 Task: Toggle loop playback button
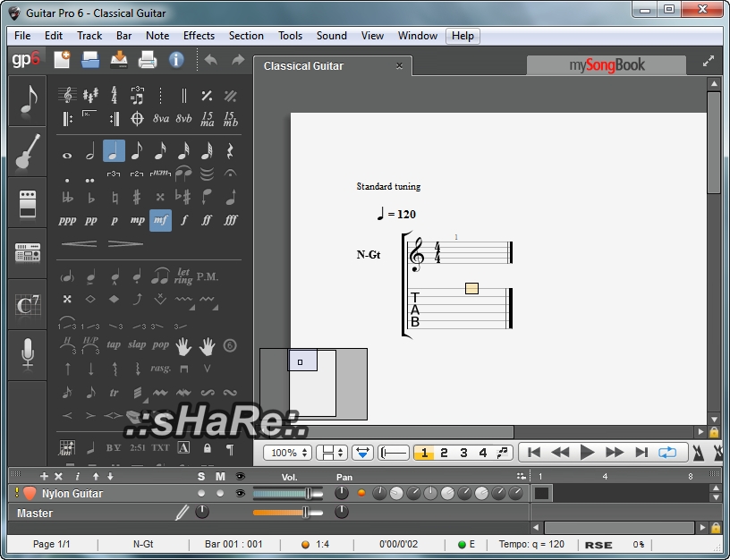[x=667, y=452]
